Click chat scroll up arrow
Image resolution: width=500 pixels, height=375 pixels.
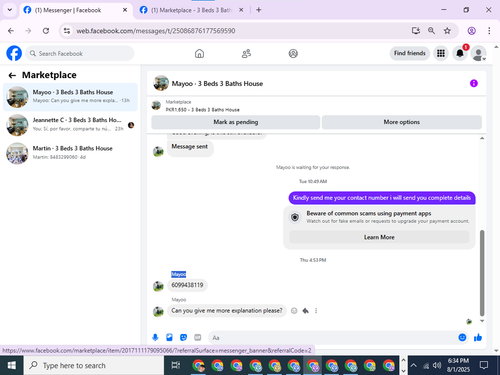482,138
